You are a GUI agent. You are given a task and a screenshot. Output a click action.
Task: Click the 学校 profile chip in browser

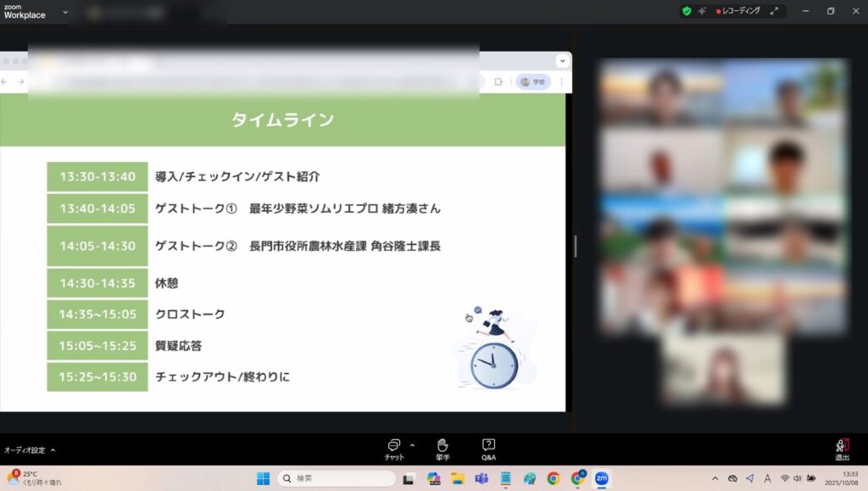(534, 81)
